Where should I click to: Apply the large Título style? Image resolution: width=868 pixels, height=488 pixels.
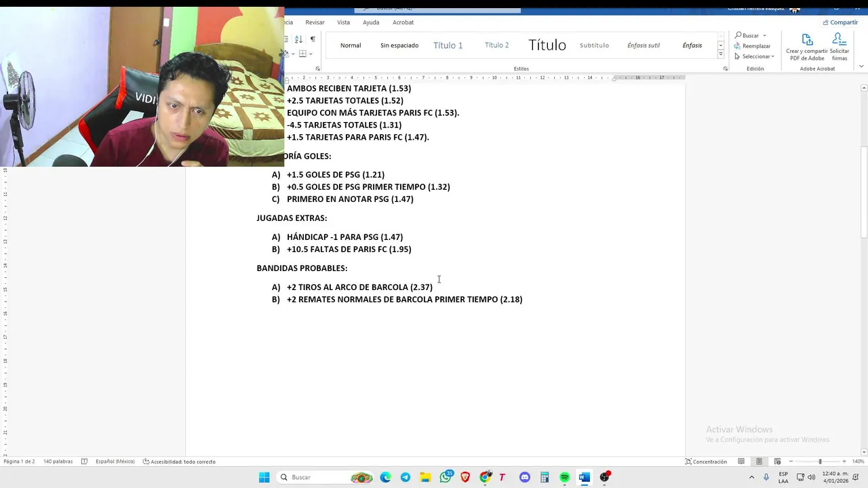pyautogui.click(x=547, y=45)
